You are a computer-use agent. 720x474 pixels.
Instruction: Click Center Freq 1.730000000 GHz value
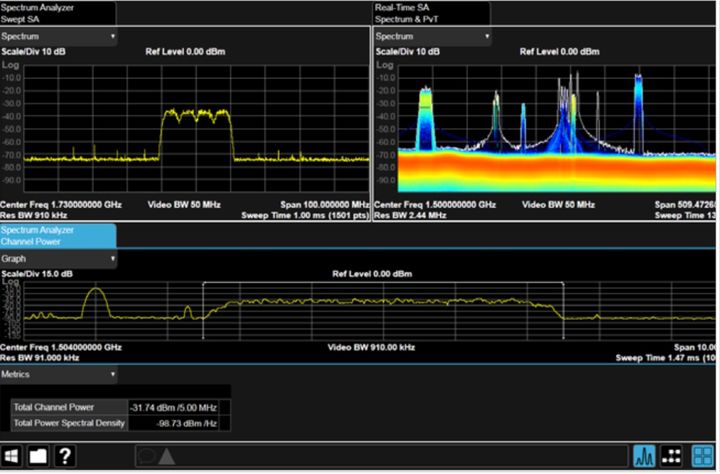(x=61, y=205)
